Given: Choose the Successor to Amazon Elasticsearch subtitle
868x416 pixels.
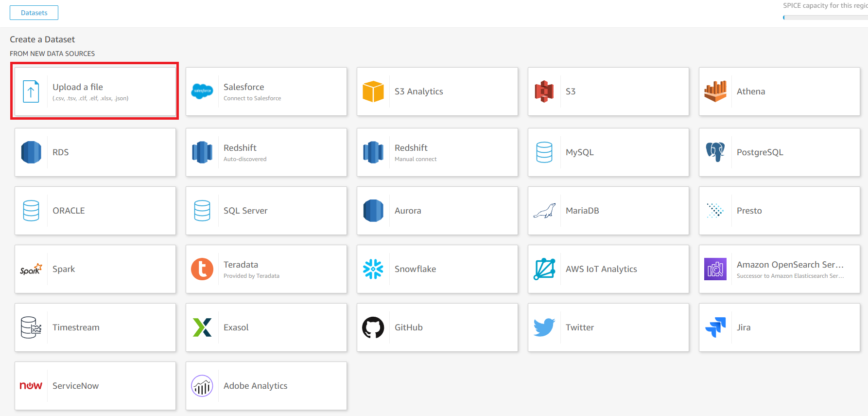Looking at the screenshot, I should [790, 276].
